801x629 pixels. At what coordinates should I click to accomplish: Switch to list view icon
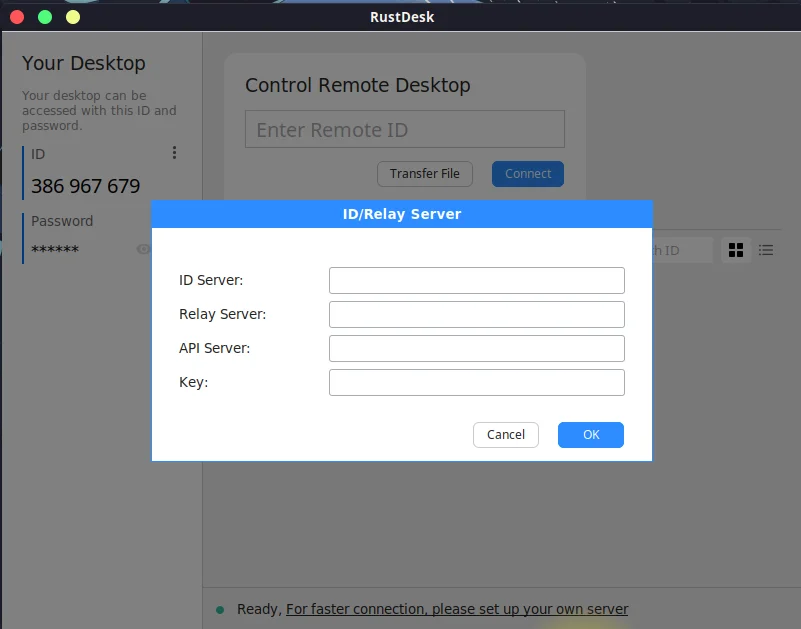click(765, 250)
